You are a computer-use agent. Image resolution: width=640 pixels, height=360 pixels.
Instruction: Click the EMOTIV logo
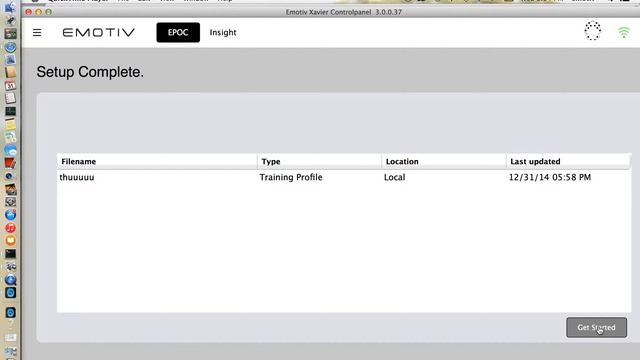point(98,32)
